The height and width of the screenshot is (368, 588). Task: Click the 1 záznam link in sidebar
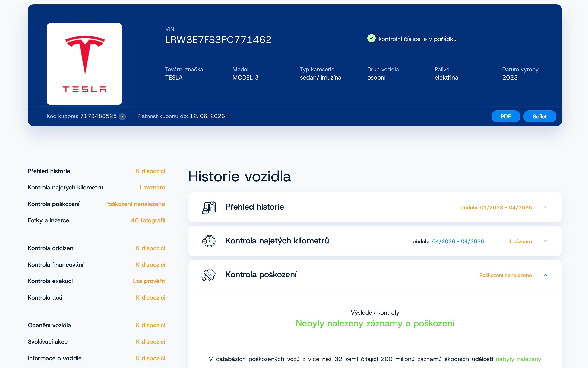tap(152, 188)
